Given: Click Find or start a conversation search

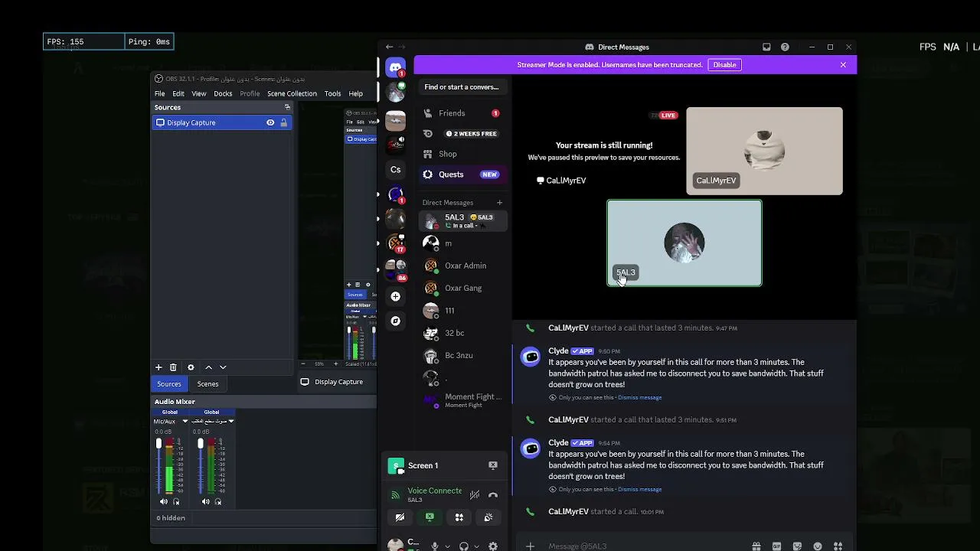Looking at the screenshot, I should pos(462,87).
